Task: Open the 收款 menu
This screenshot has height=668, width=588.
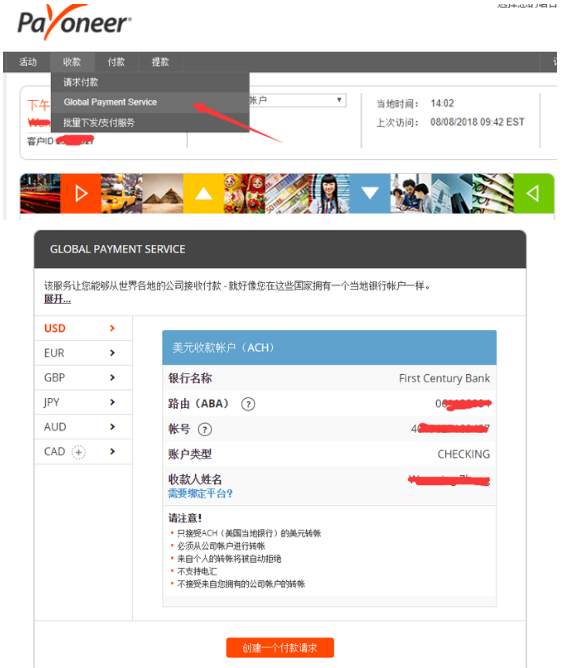Action: tap(72, 62)
